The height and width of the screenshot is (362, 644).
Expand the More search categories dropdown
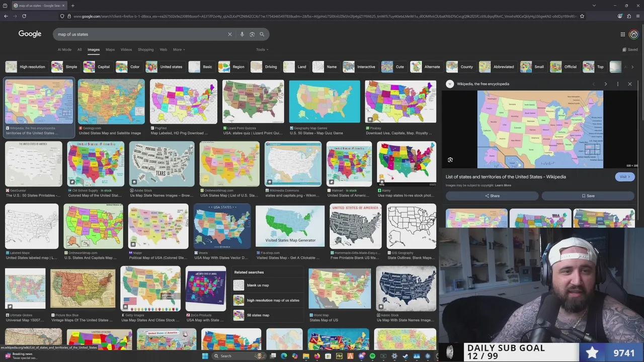[x=179, y=50]
